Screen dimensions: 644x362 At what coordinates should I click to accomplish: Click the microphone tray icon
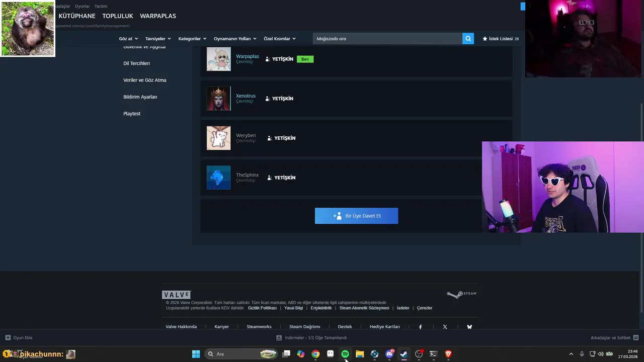(x=582, y=354)
